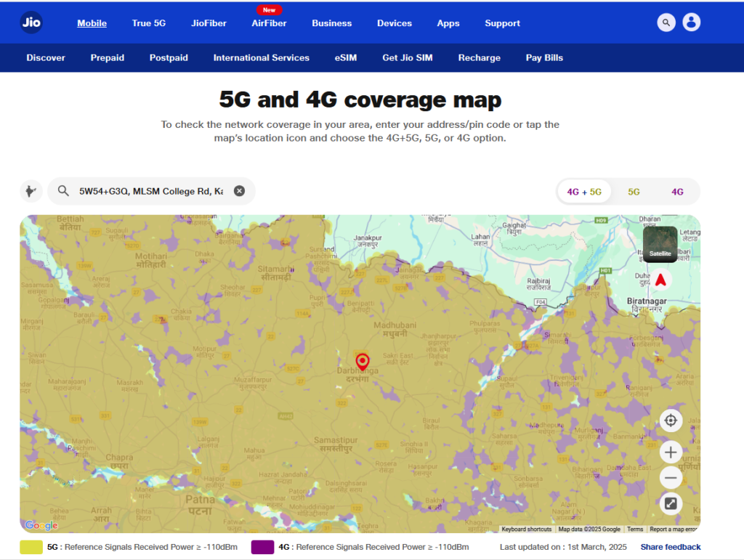The width and height of the screenshot is (744, 560).
Task: Center map on my current location
Action: [671, 420]
